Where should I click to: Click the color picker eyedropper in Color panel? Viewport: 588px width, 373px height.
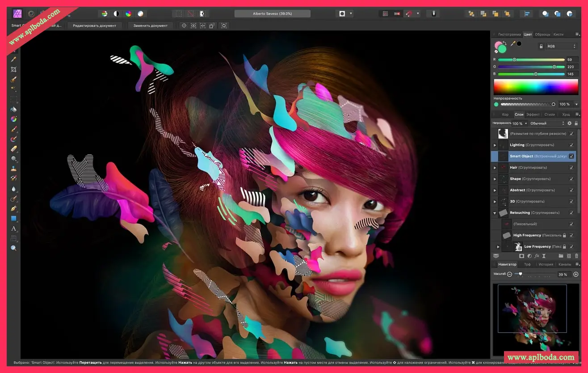(513, 44)
